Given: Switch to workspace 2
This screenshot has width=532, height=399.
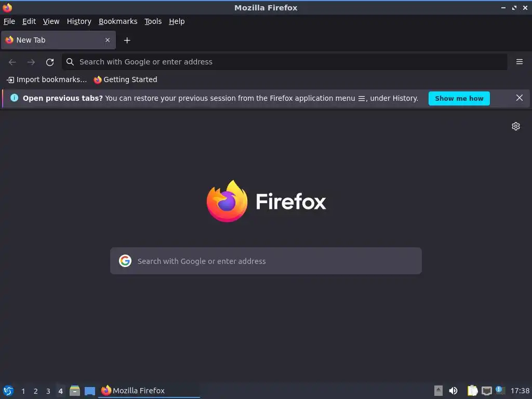Looking at the screenshot, I should pyautogui.click(x=36, y=391).
